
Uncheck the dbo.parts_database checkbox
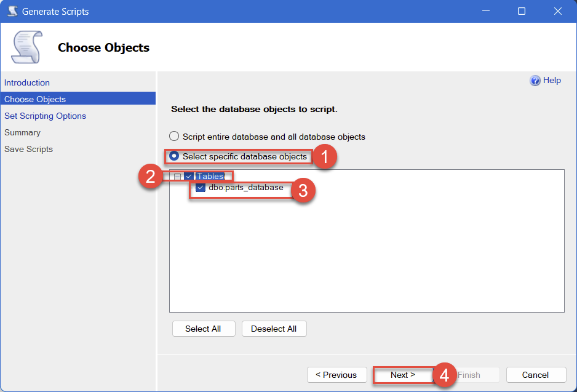(201, 188)
